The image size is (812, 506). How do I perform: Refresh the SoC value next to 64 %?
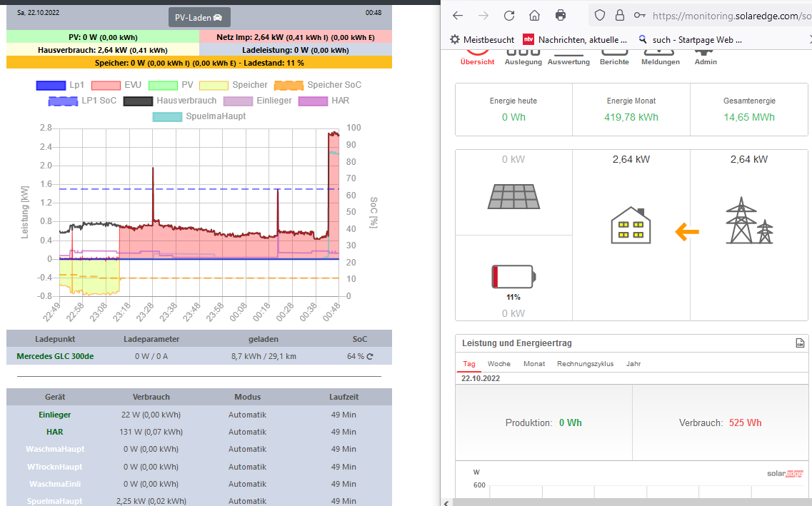click(x=370, y=355)
